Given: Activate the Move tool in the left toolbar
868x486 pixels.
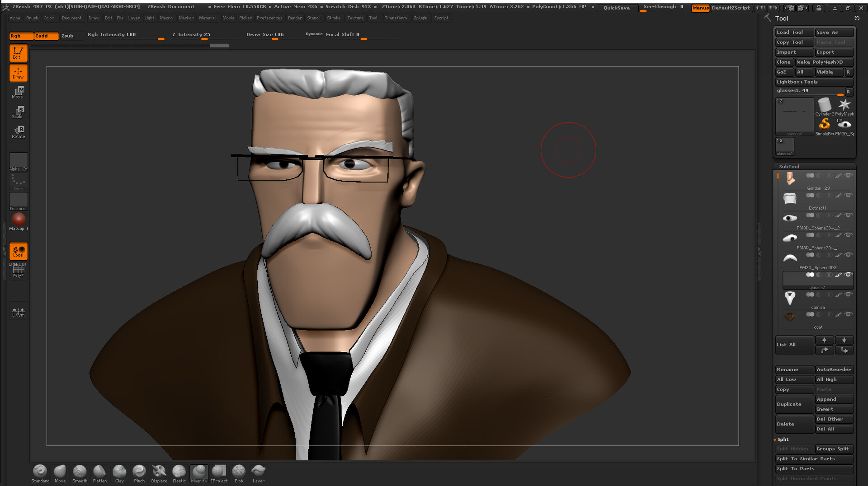Looking at the screenshot, I should pyautogui.click(x=18, y=92).
